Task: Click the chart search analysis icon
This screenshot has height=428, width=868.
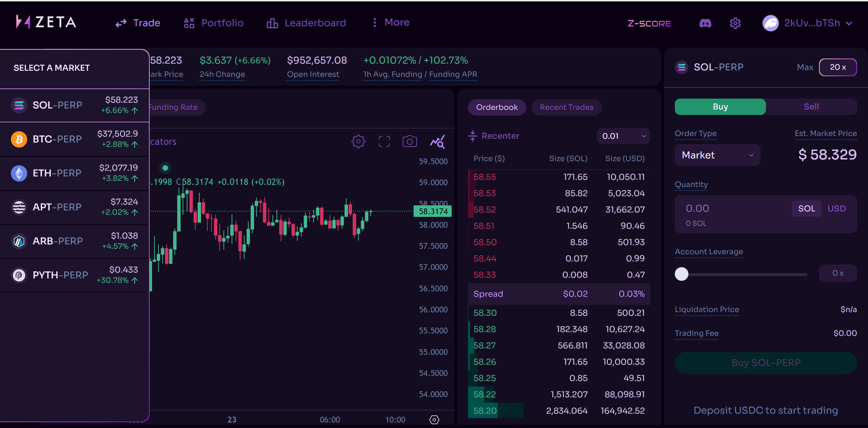Action: (437, 141)
